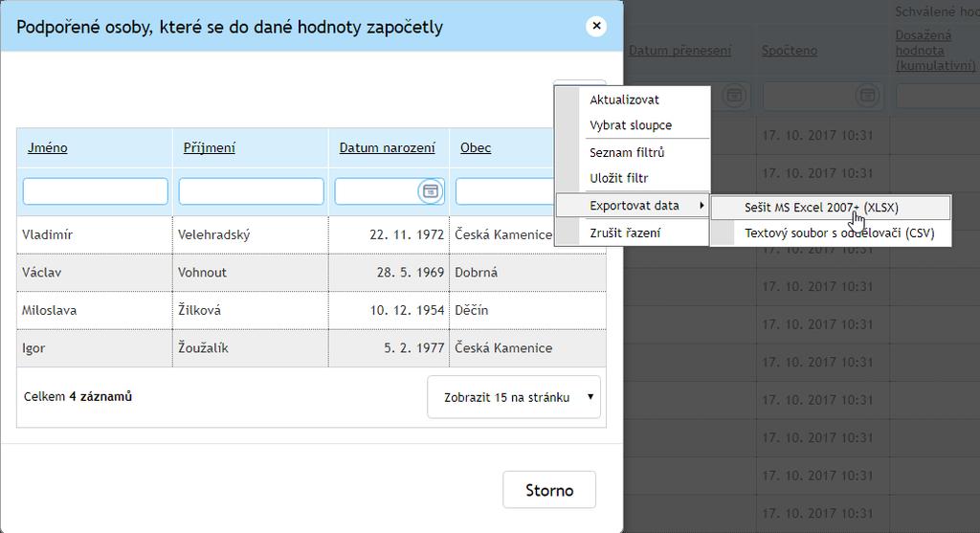Click birth date 5. 2. 1977
980x533 pixels.
(x=389, y=348)
